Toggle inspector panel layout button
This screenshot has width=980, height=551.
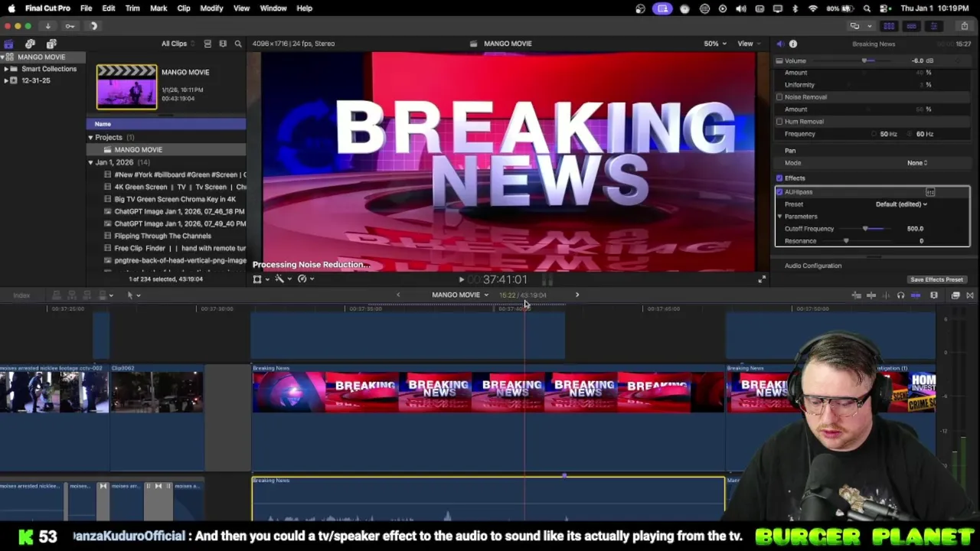click(x=933, y=26)
